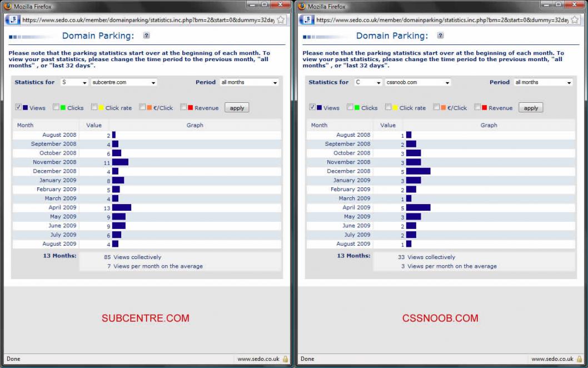Uncheck the Views checkbox in the subcentre.com window

pos(18,107)
